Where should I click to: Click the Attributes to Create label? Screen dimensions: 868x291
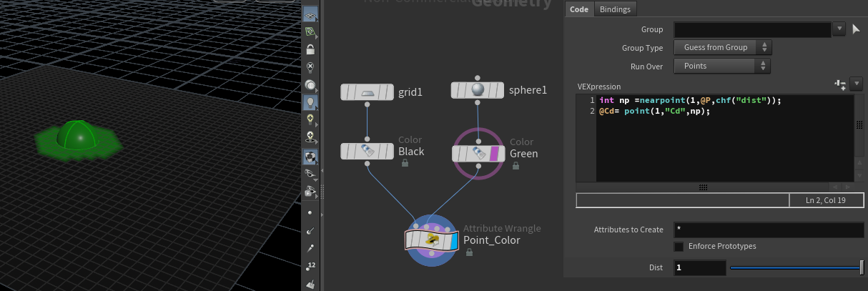628,230
